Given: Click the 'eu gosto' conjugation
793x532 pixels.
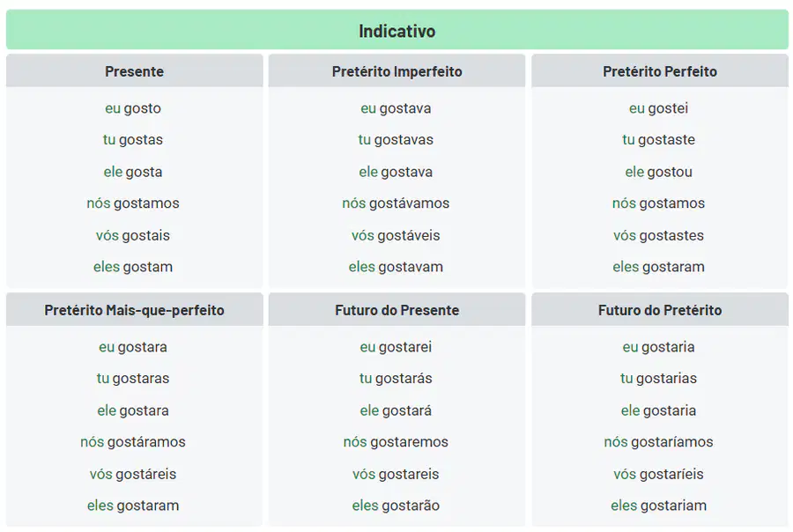Looking at the screenshot, I should coord(133,108).
